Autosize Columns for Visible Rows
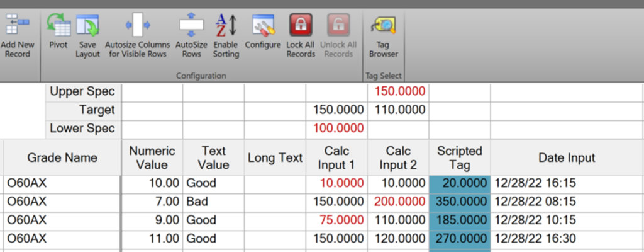 (138, 25)
